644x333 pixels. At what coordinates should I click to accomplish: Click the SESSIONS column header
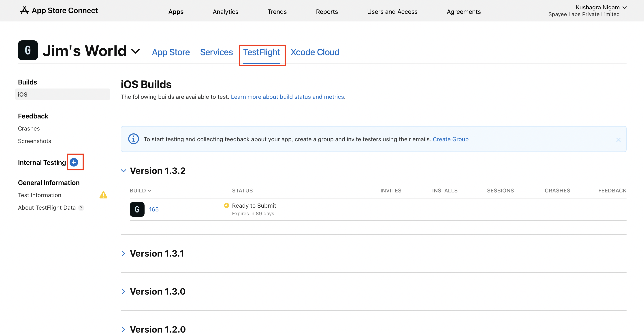pos(500,190)
